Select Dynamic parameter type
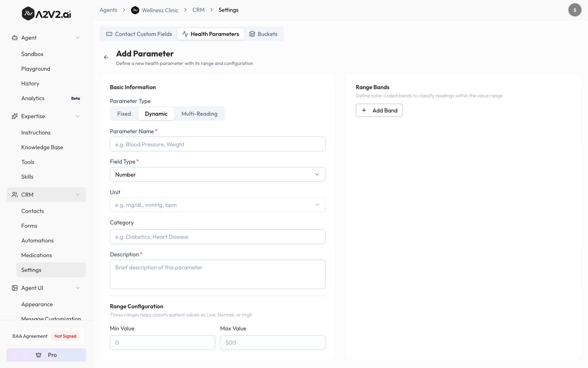Viewport: 588px width, 368px height. (156, 114)
